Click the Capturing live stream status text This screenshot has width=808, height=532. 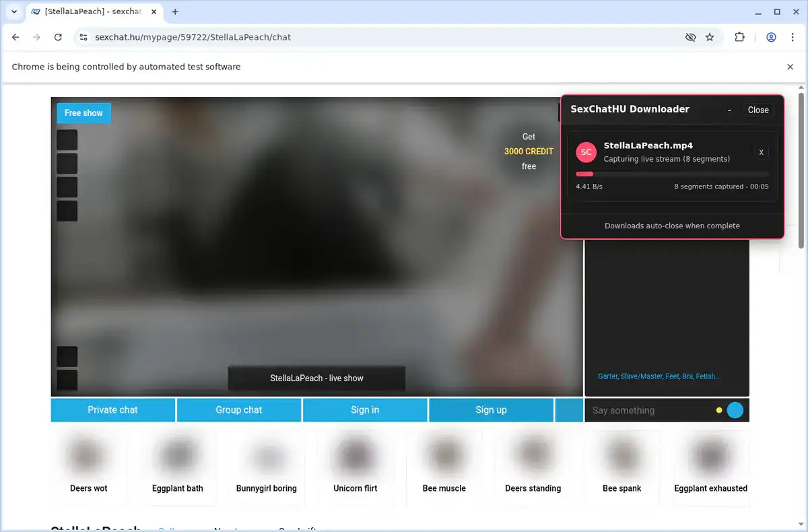667,159
